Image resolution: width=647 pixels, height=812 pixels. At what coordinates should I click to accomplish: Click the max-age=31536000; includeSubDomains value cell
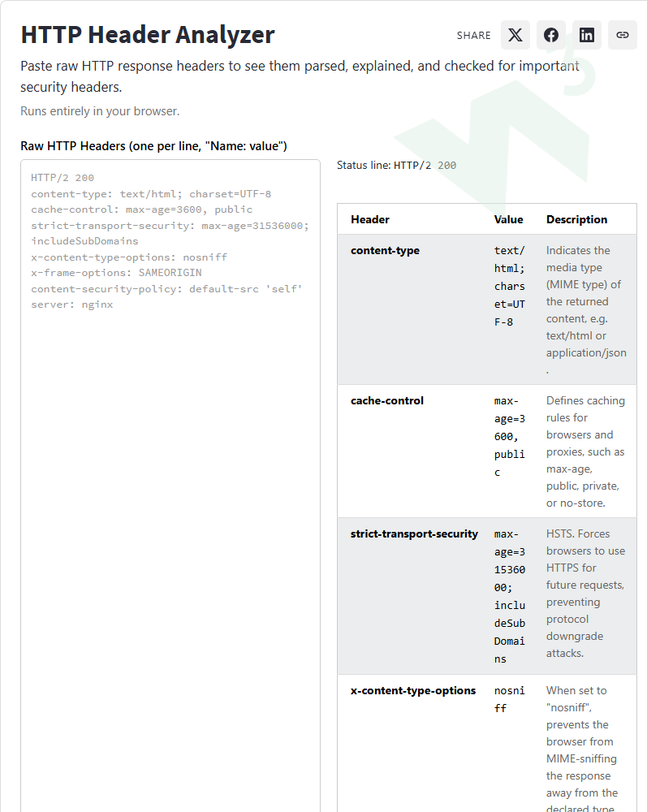(x=510, y=597)
